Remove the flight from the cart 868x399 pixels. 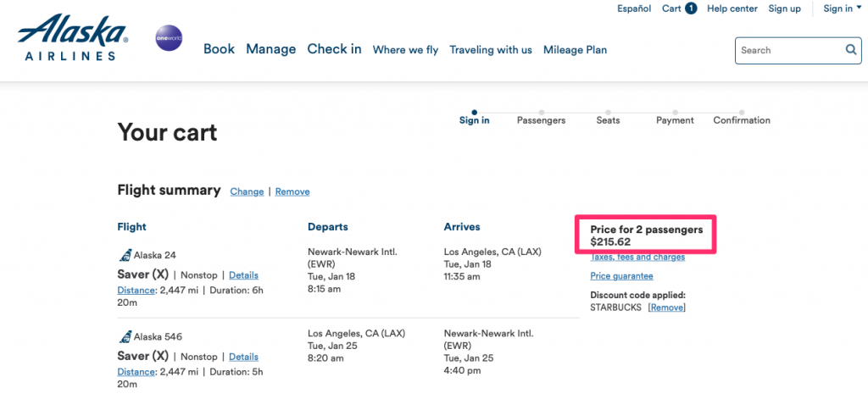pos(292,191)
